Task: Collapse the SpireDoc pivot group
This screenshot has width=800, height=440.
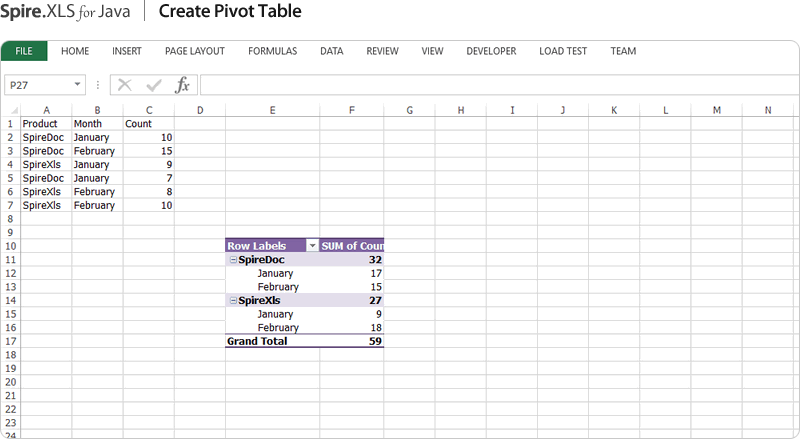Action: 233,260
